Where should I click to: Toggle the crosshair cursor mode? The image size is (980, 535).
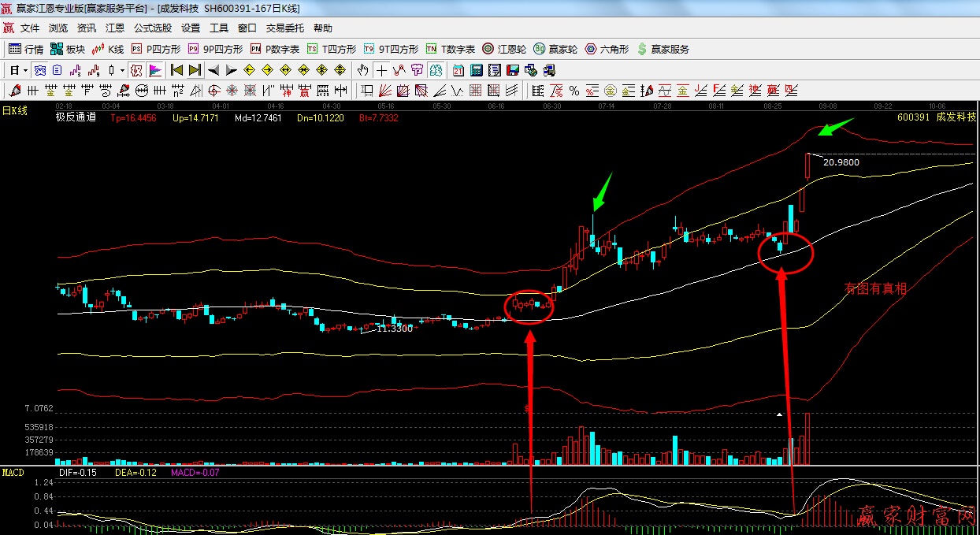click(x=381, y=70)
